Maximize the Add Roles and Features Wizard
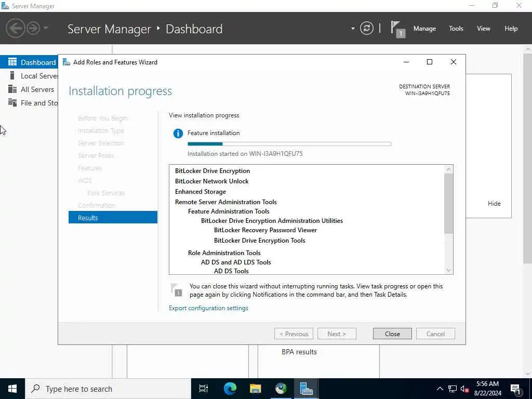This screenshot has width=532, height=399. click(x=430, y=62)
